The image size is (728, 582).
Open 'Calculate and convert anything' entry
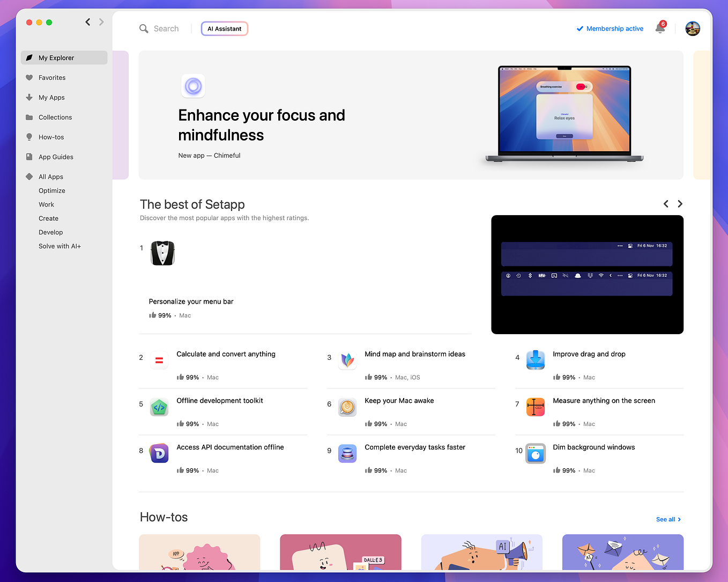[x=226, y=355]
